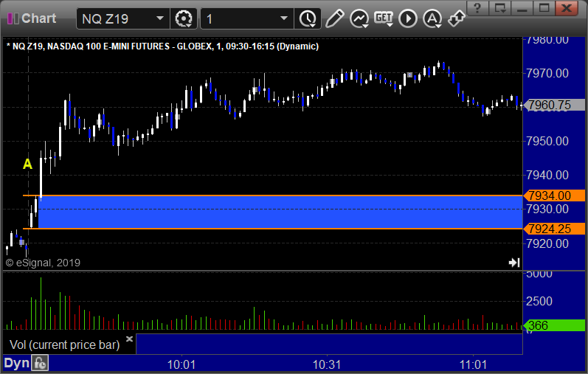Start bar replay with play icon
Screen dimensions: 588x374
click(x=408, y=18)
